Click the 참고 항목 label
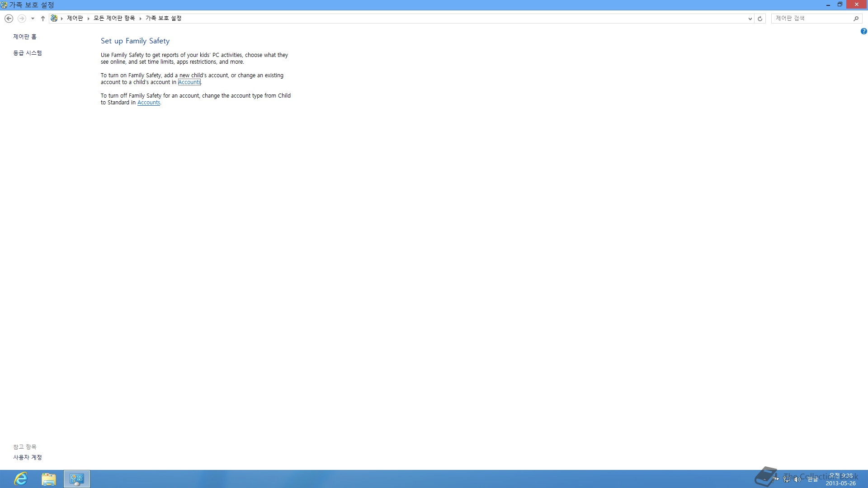This screenshot has height=488, width=868. click(x=25, y=447)
